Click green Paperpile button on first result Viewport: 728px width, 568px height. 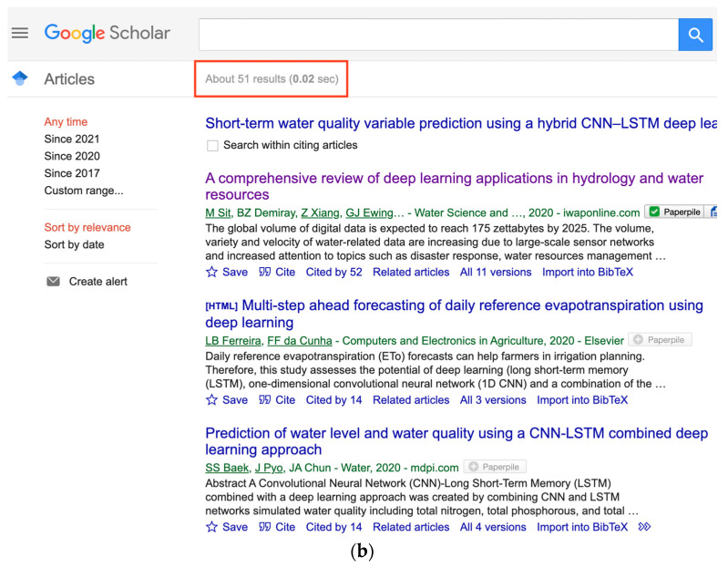point(674,212)
